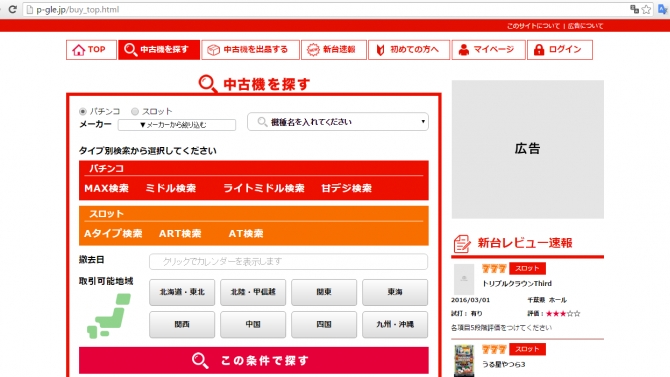Image resolution: width=670 pixels, height=377 pixels.
Task: Open the うる星やつら3 review title
Action: tap(504, 365)
